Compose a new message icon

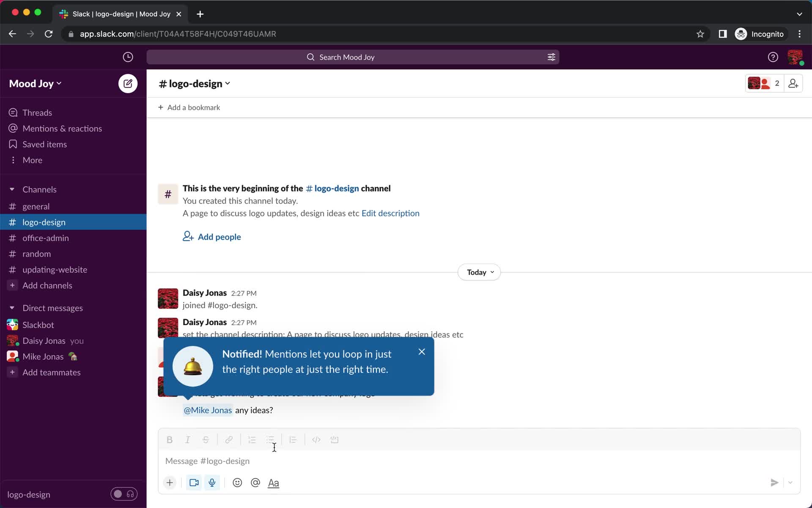128,83
